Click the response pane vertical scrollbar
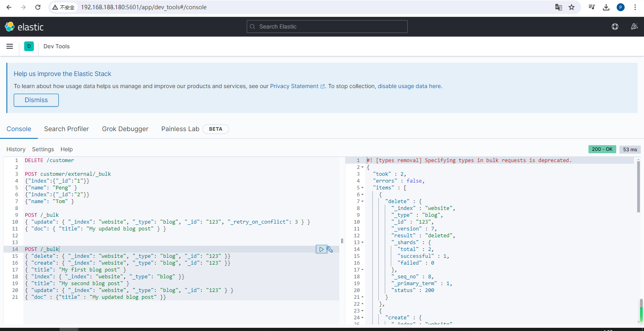This screenshot has width=644, height=331. click(639, 187)
